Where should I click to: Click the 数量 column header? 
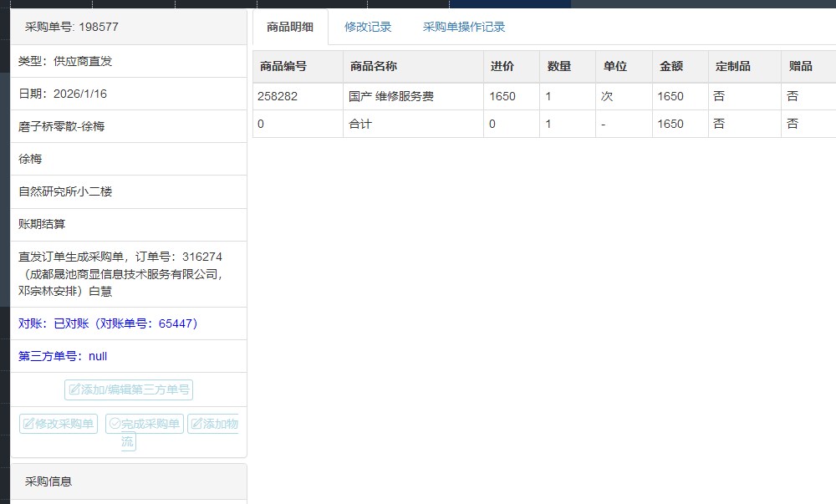click(559, 67)
